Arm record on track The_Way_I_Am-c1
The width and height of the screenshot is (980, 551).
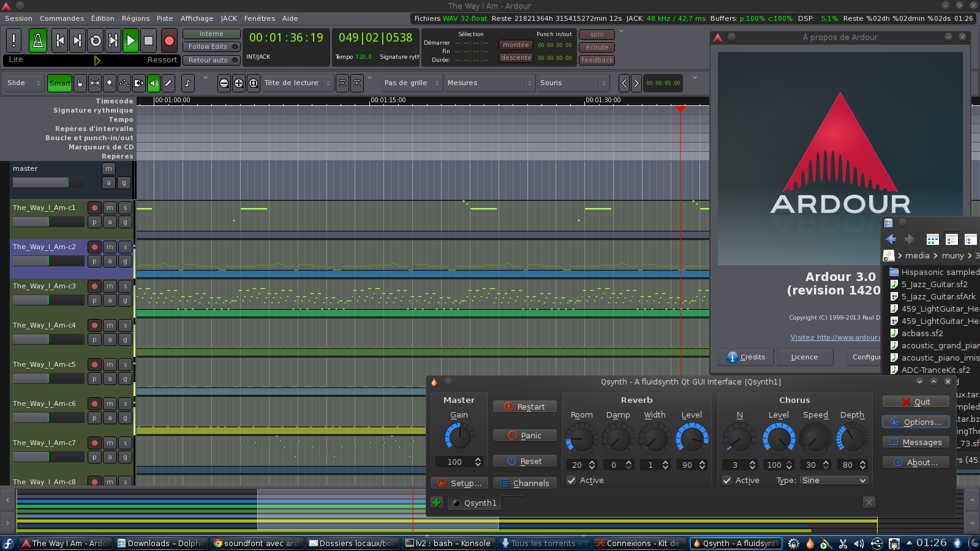(94, 208)
